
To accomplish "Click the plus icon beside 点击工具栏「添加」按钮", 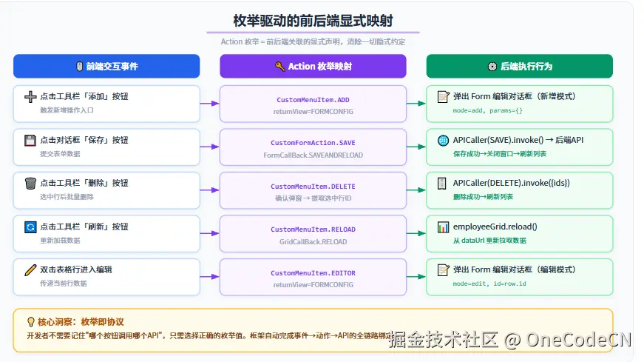I will point(30,97).
